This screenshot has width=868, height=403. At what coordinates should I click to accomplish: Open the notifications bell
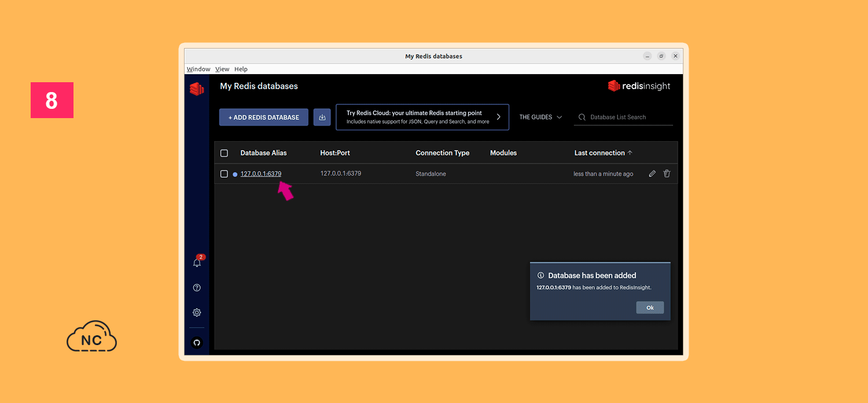[197, 263]
